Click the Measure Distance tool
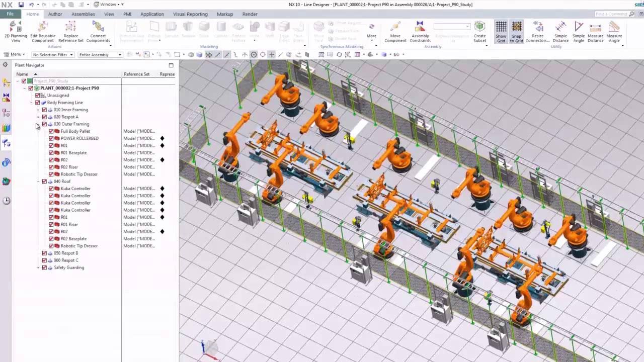This screenshot has width=644, height=362. [x=595, y=31]
